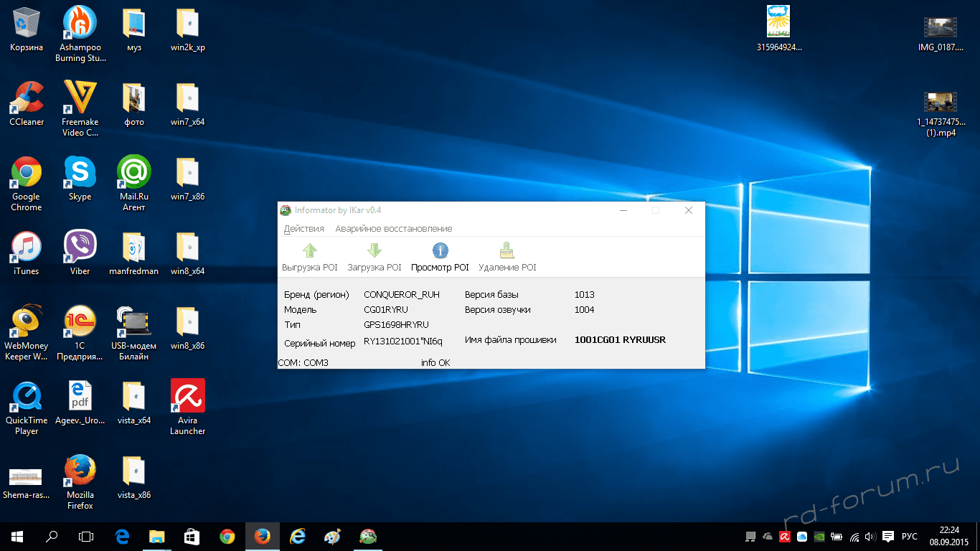Click the taskbar clock showing 22:24
980x551 pixels.
click(x=948, y=537)
